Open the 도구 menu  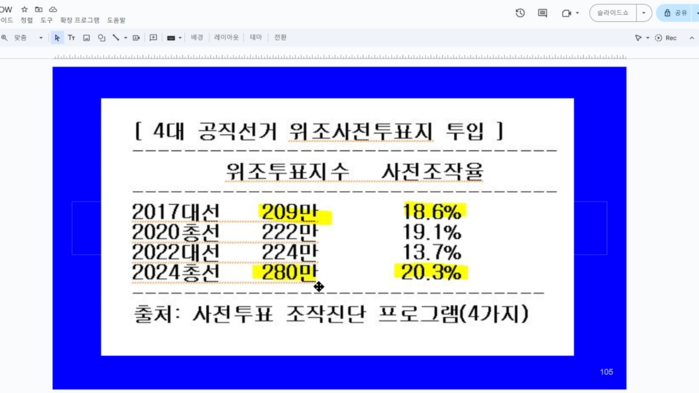click(46, 20)
